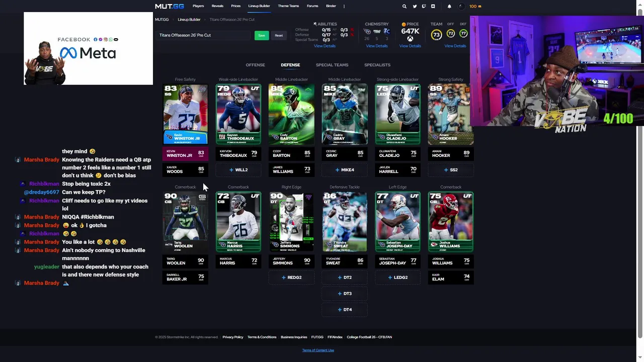Open the Reveals menu
This screenshot has width=644, height=362.
(x=217, y=6)
